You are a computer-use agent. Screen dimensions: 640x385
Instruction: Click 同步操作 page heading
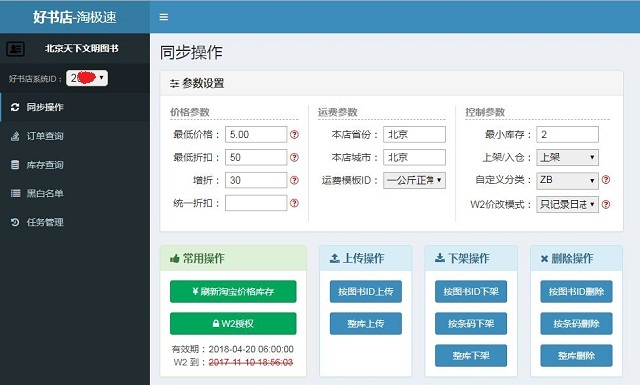[191, 53]
